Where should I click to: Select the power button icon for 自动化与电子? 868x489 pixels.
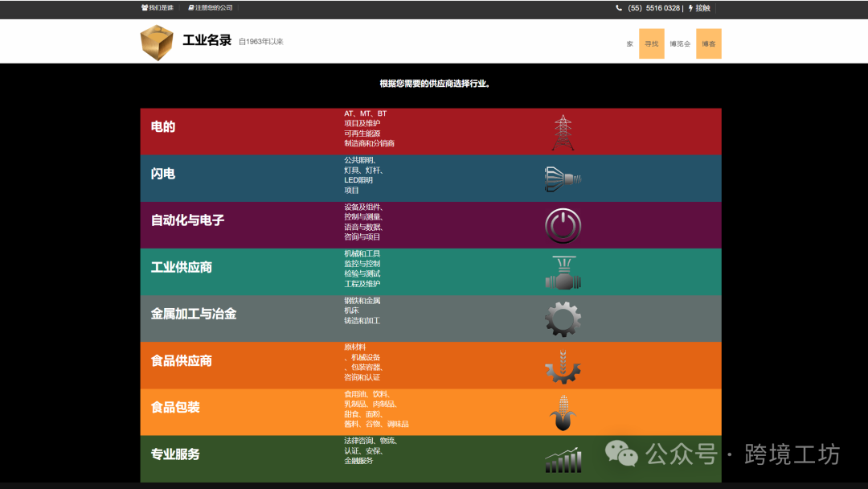pos(563,226)
